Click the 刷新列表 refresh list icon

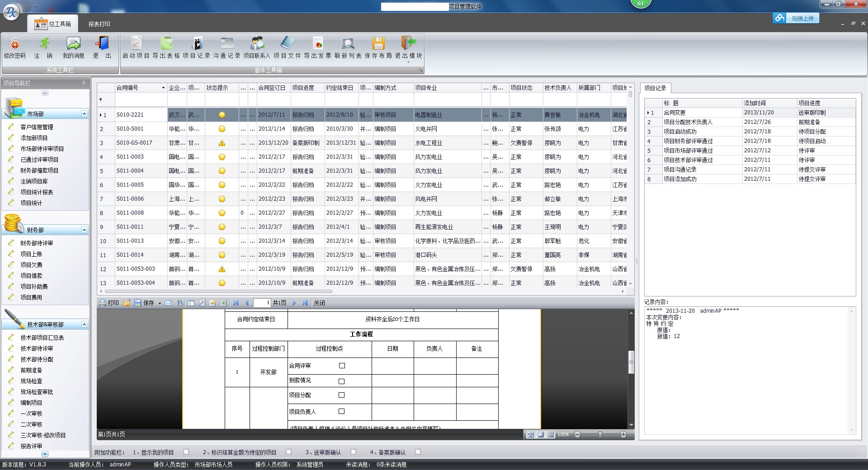tap(348, 44)
